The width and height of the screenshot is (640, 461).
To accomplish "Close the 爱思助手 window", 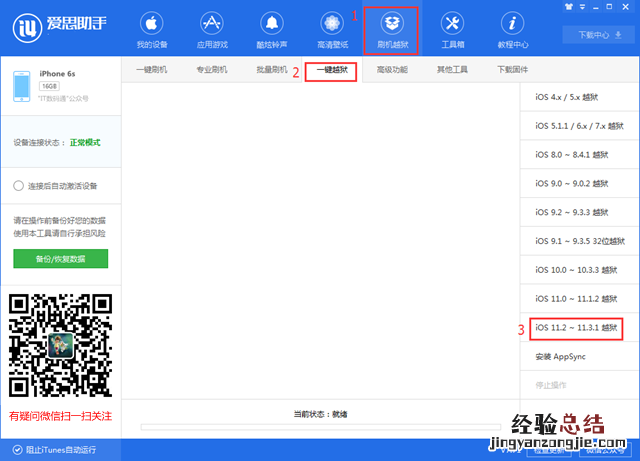I will 625,7.
